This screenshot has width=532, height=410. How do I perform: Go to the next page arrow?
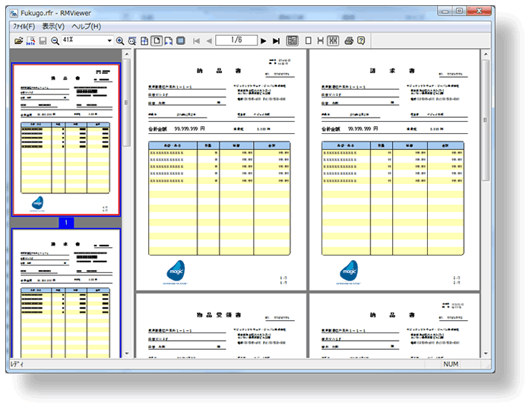click(x=264, y=40)
